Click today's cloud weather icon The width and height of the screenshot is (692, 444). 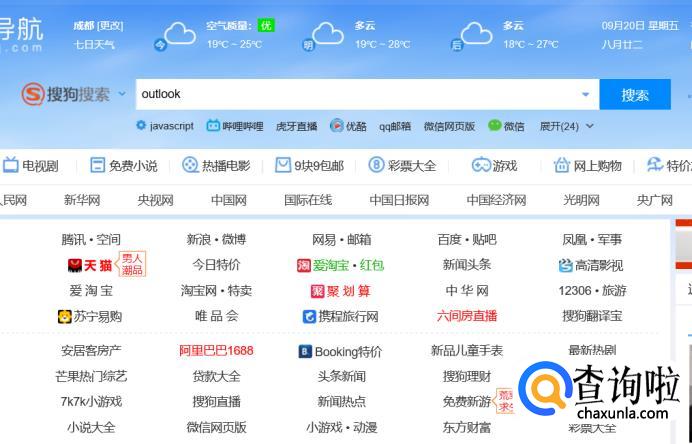pyautogui.click(x=180, y=34)
